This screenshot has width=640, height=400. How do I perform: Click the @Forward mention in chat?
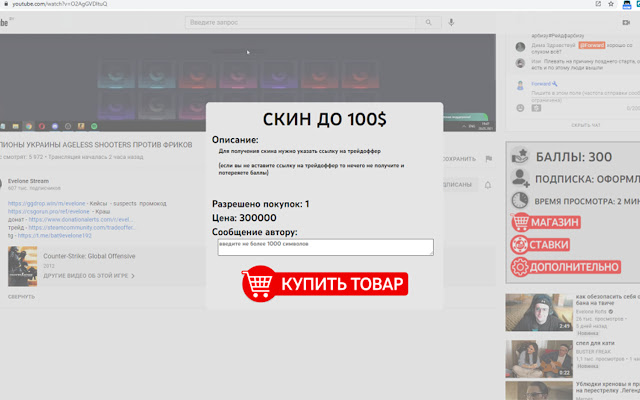(591, 45)
